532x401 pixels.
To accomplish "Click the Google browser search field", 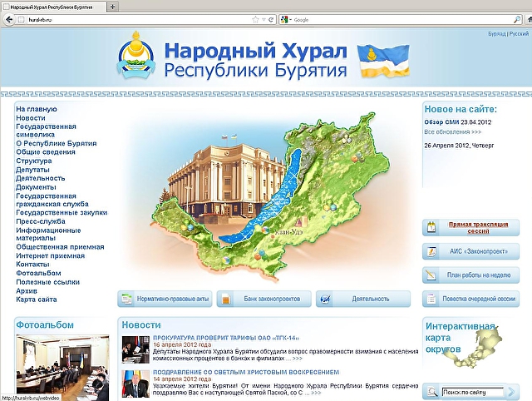I will coord(402,20).
